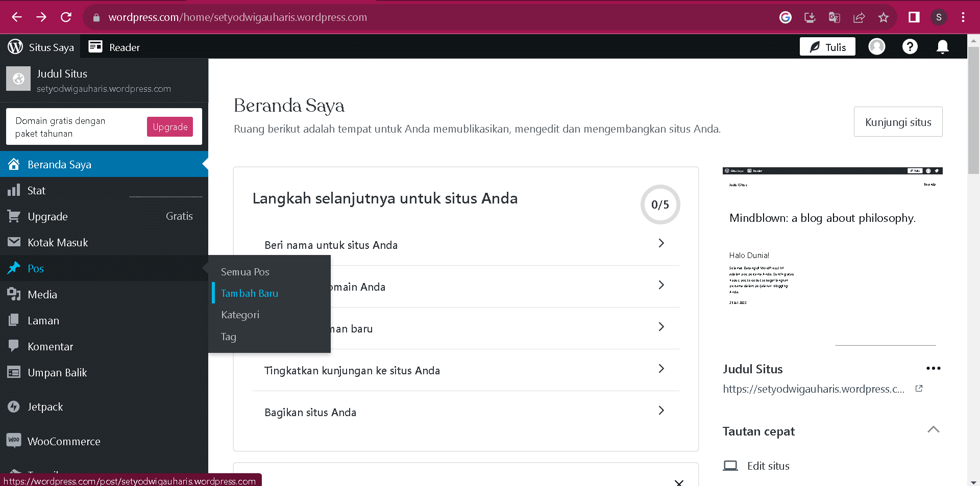This screenshot has width=980, height=486.
Task: Select Tag in the flyout
Action: click(269, 337)
